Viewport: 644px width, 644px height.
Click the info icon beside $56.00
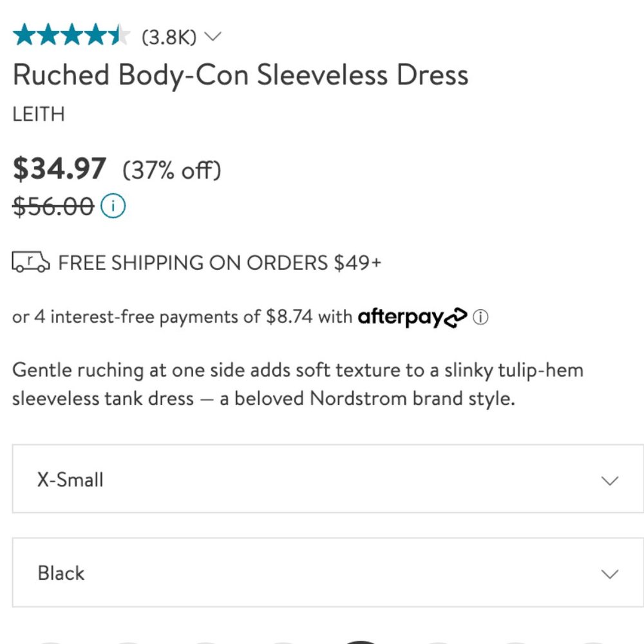click(113, 206)
